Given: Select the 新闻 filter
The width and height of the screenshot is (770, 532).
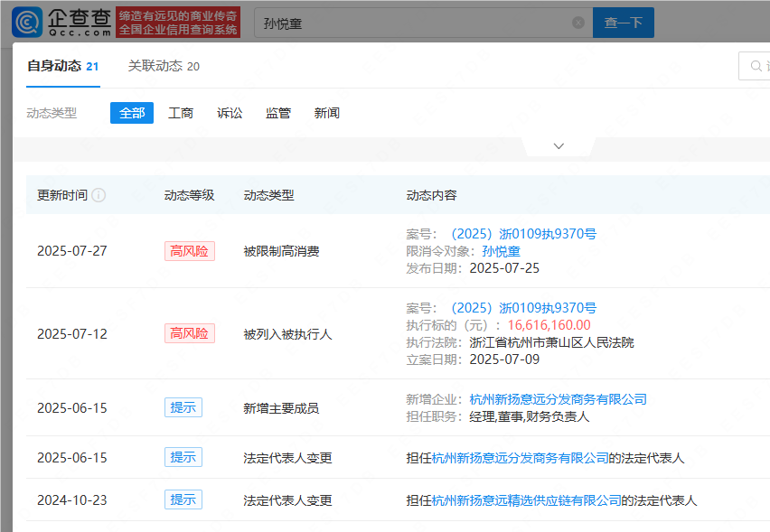Looking at the screenshot, I should pyautogui.click(x=326, y=114).
